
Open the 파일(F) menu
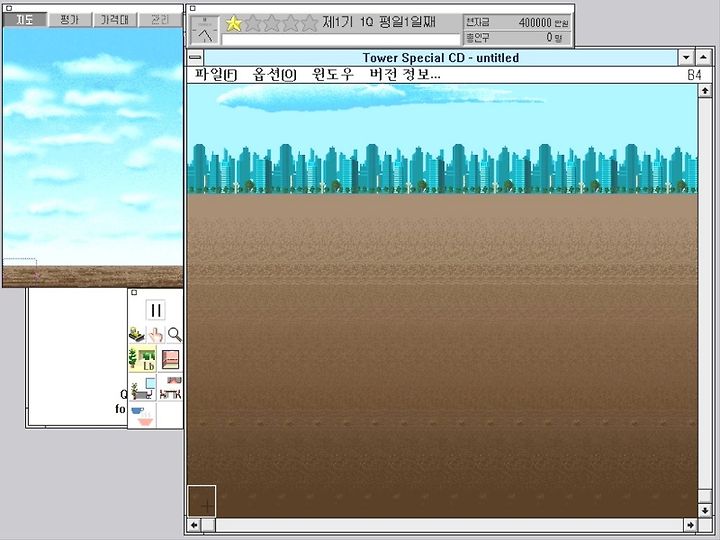(x=216, y=74)
